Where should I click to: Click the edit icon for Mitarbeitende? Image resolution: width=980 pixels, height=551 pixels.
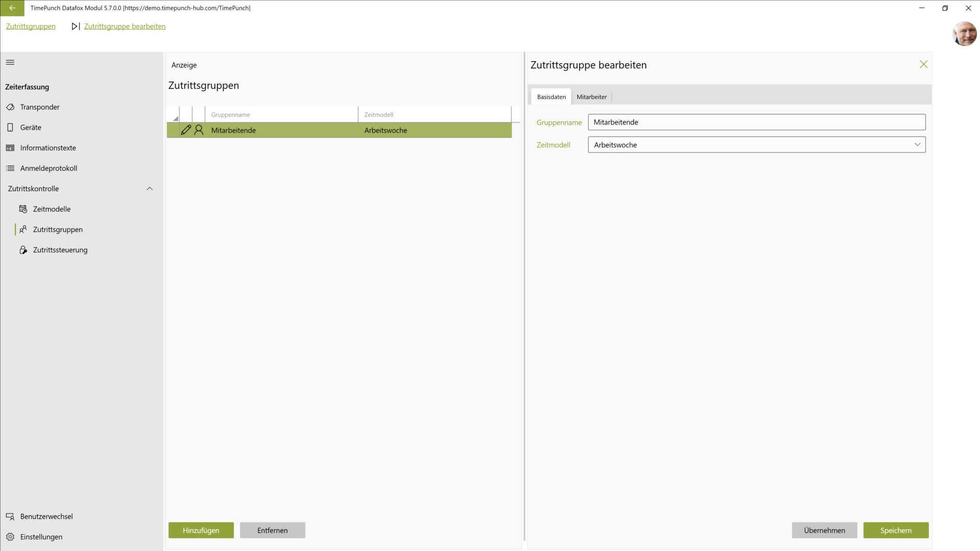[x=186, y=130]
